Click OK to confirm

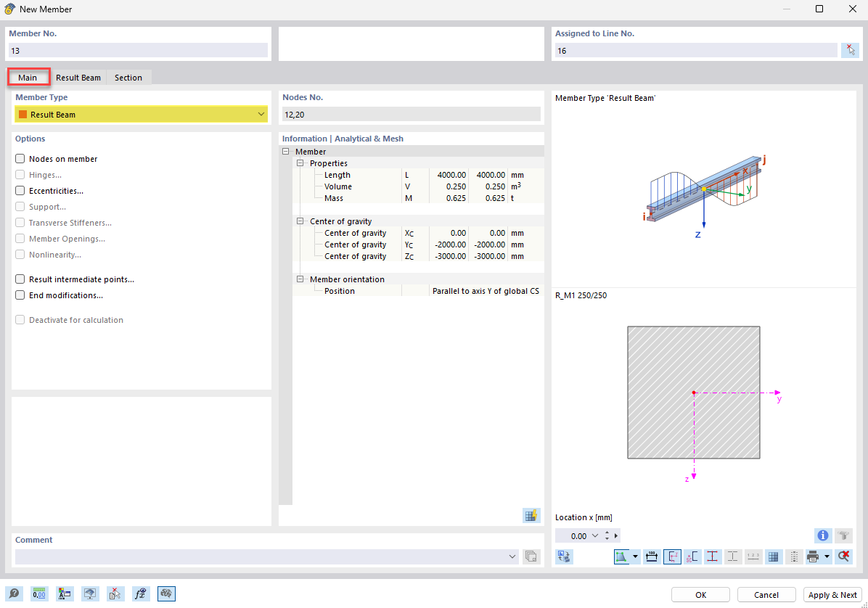point(701,595)
